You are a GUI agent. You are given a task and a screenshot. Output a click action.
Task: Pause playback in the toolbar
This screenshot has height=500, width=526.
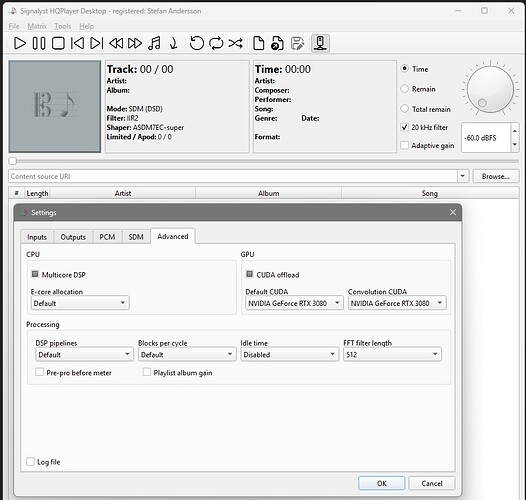pyautogui.click(x=39, y=43)
